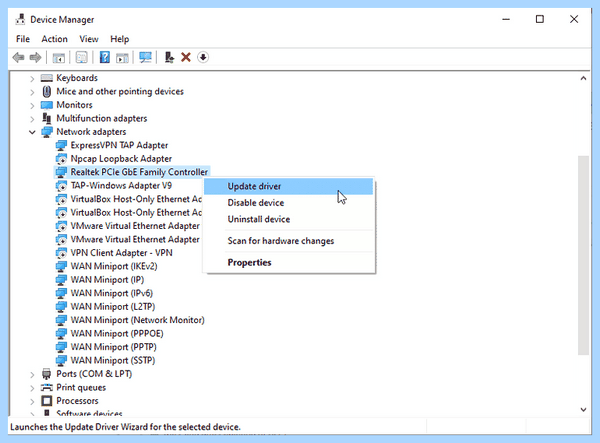
Task: Select WAN Miniport (IPv6)
Action: click(x=111, y=293)
